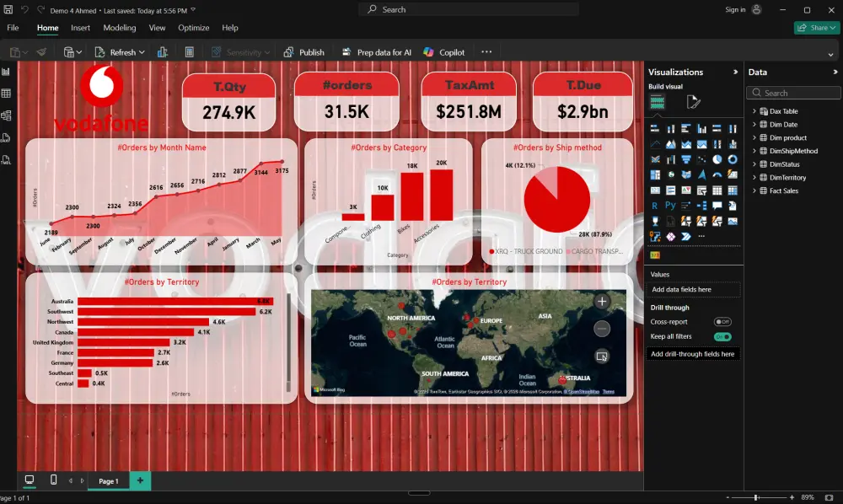This screenshot has height=504, width=843.
Task: Open TMDL view in the left sidebar
Action: point(7,160)
